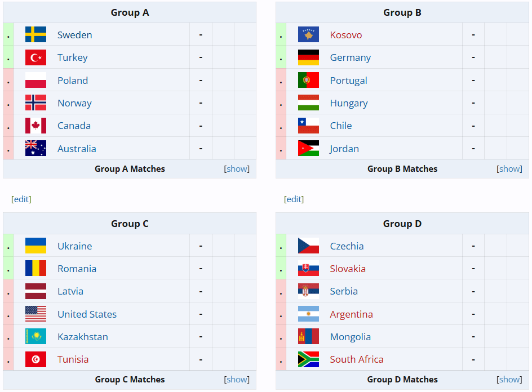Click the Sweden flag icon
Viewport: 532px width, 392px height.
coord(36,34)
